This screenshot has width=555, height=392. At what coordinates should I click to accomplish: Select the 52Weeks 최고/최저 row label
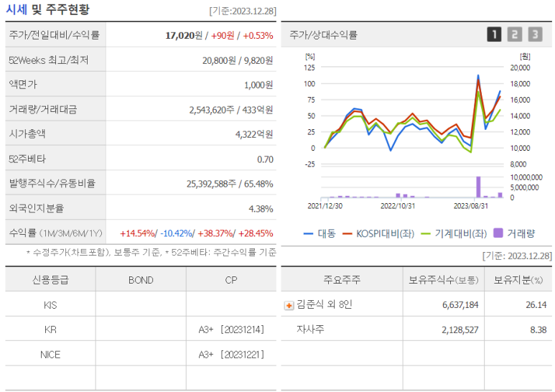pos(49,60)
